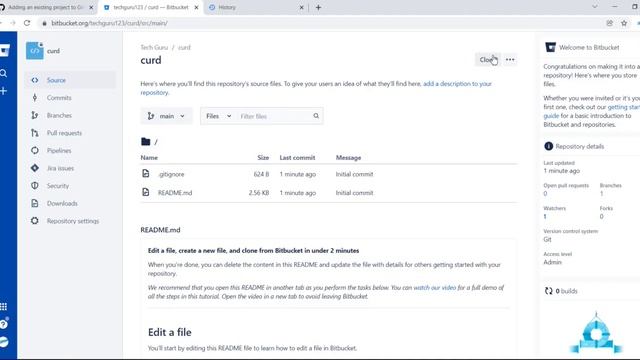
Task: Click the curd breadcrumb link
Action: point(184,47)
